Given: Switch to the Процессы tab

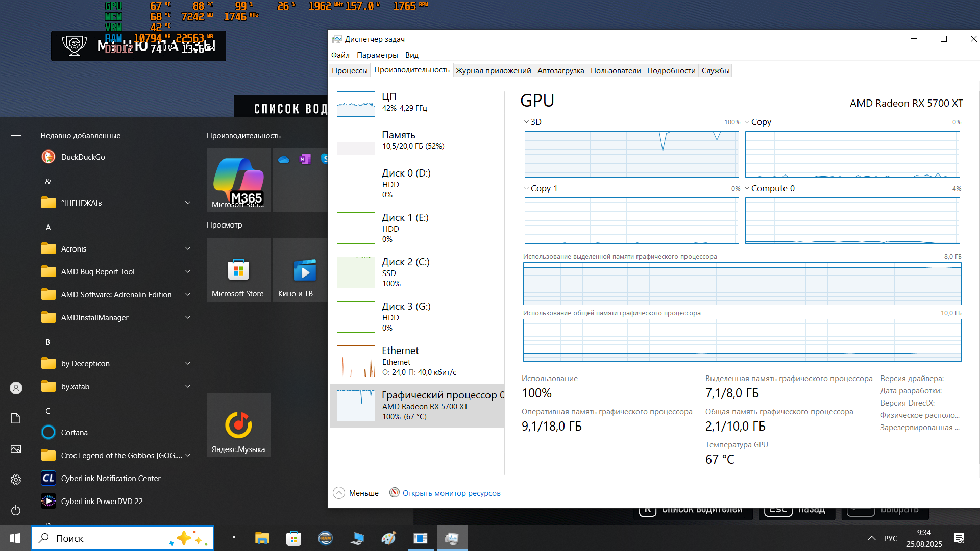Looking at the screenshot, I should tap(350, 70).
